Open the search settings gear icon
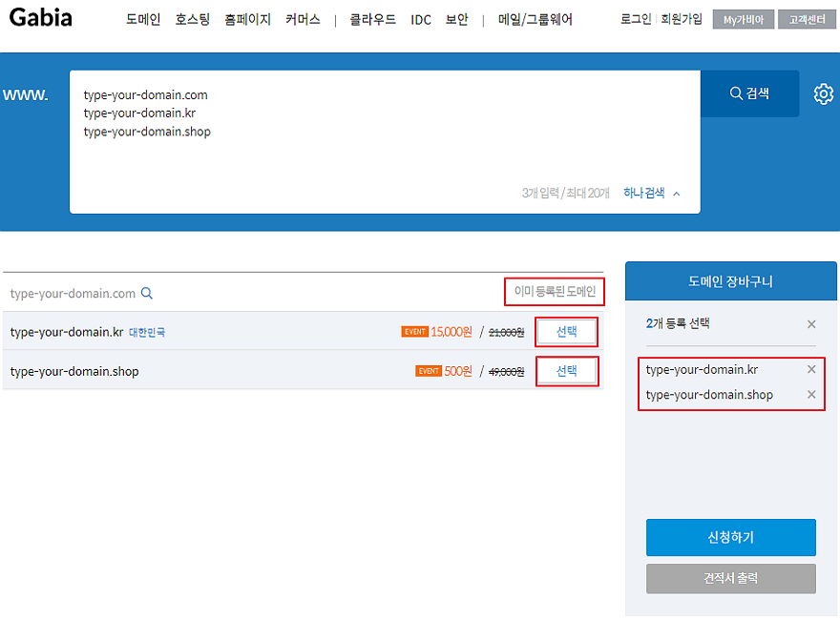Screen dimensions: 840x620 click(823, 93)
